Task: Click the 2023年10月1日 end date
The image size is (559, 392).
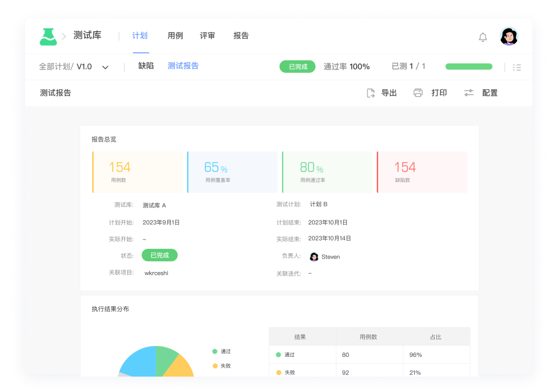Action: point(328,222)
